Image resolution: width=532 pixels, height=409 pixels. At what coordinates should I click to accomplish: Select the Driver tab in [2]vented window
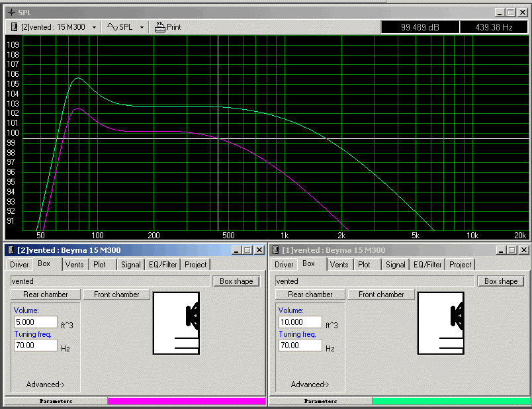[20, 265]
